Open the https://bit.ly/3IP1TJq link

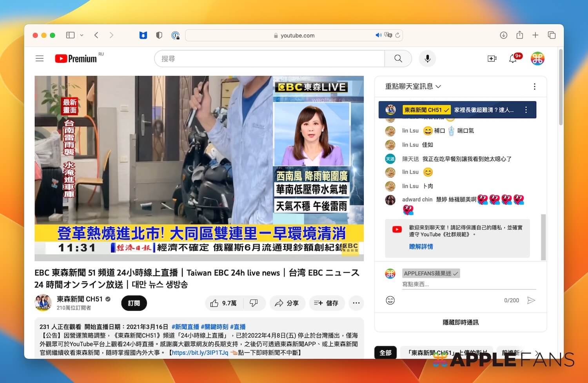point(200,352)
